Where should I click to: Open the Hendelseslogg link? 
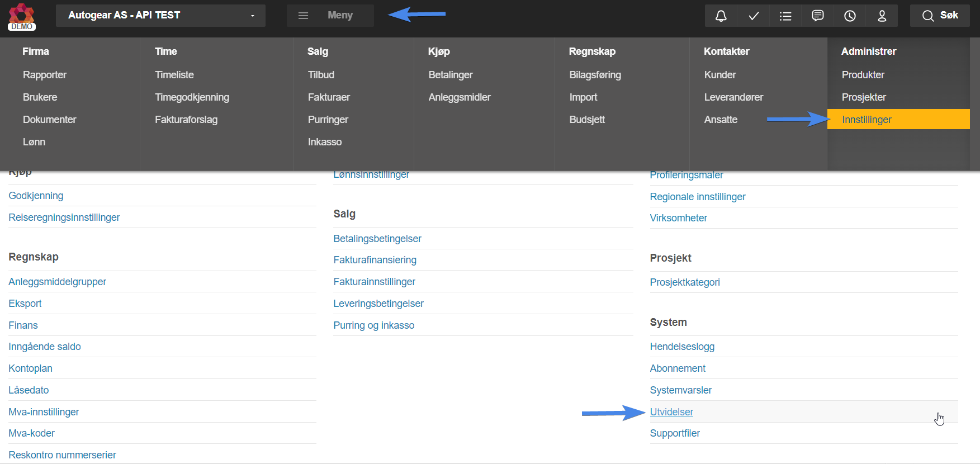coord(682,347)
